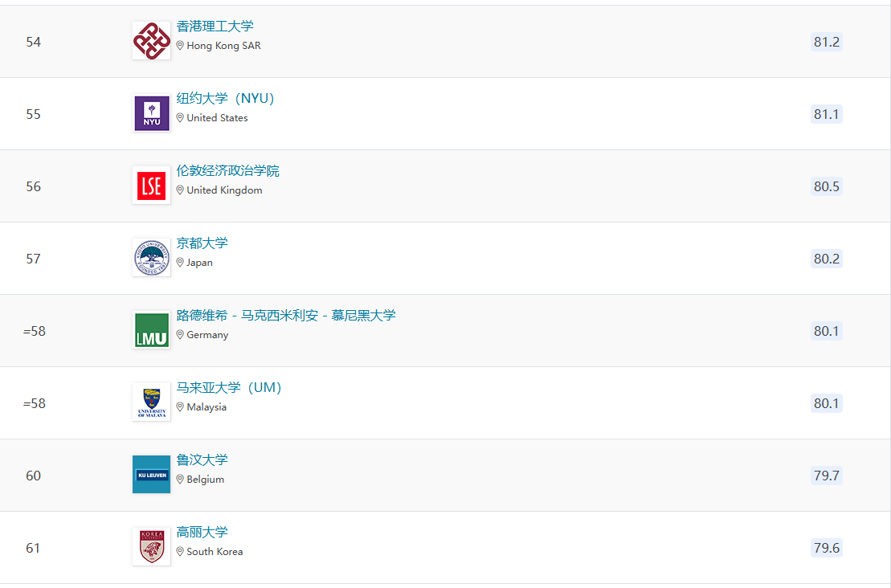Click the Kyoto University seal logo
Screen dimensions: 891x588
151,257
